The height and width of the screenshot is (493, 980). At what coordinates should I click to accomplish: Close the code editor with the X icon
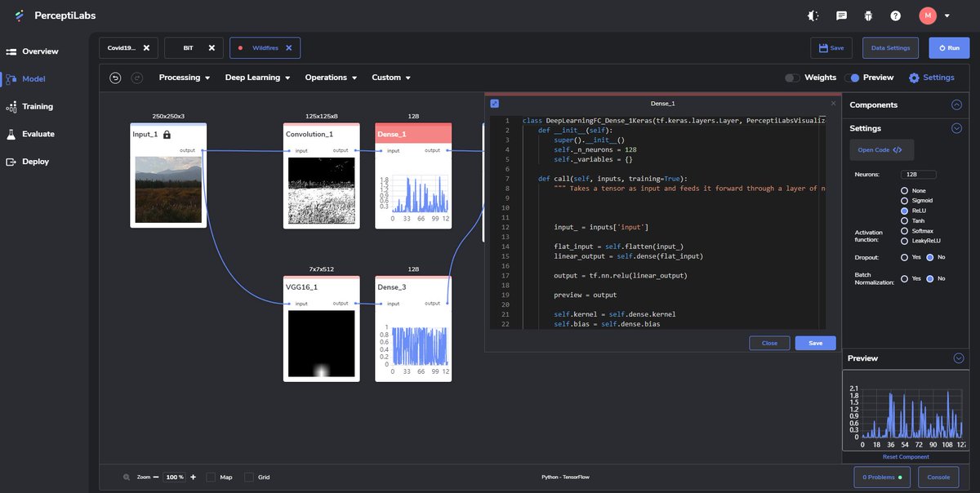pos(833,103)
